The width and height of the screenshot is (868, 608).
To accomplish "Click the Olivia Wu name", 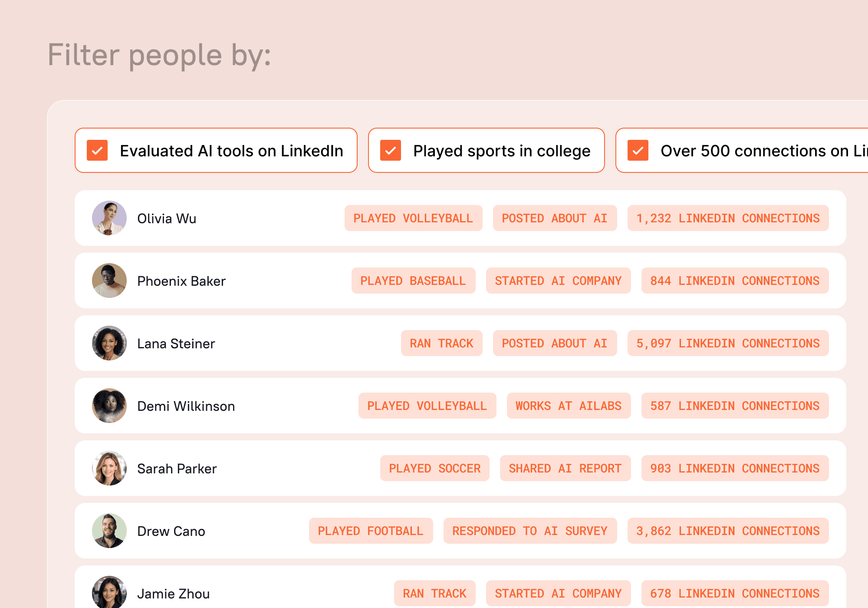I will [x=167, y=218].
